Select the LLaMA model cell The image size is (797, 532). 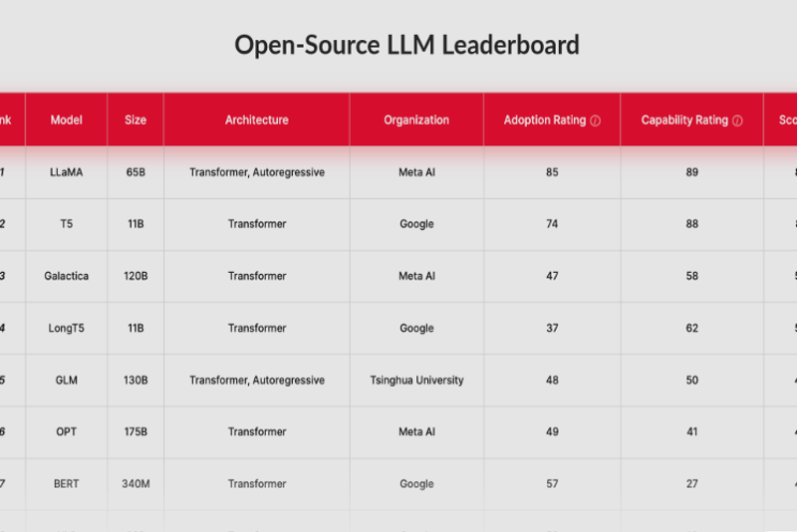click(x=66, y=172)
